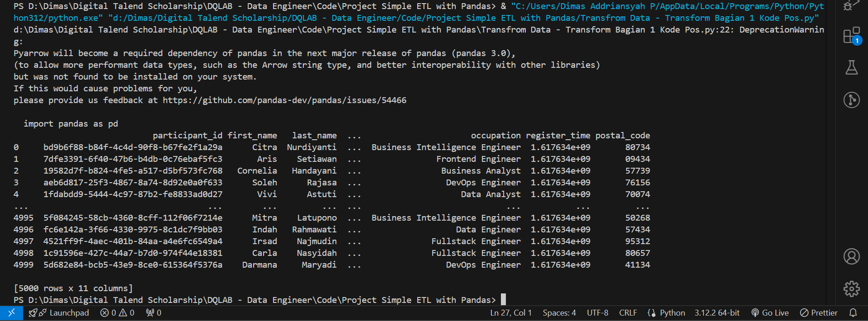Screen dimensions: 868x321
Task: Change the Python language mode selector
Action: [x=666, y=313]
